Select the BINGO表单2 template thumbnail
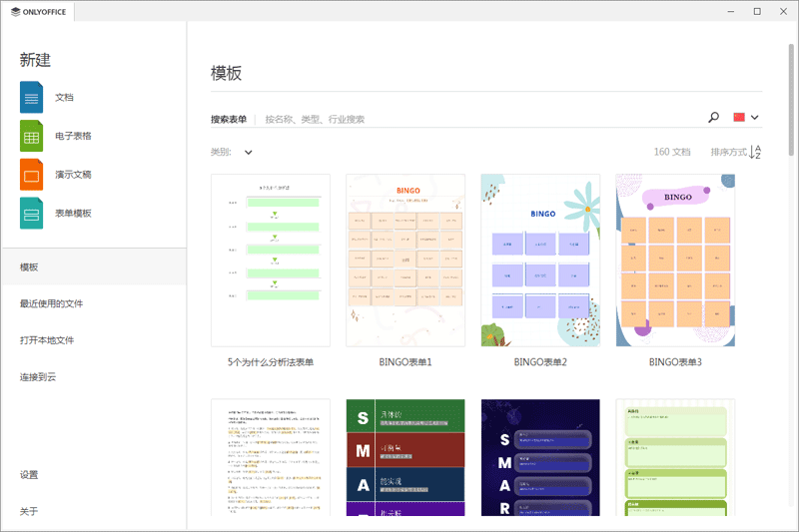This screenshot has height=532, width=799. pyautogui.click(x=540, y=261)
